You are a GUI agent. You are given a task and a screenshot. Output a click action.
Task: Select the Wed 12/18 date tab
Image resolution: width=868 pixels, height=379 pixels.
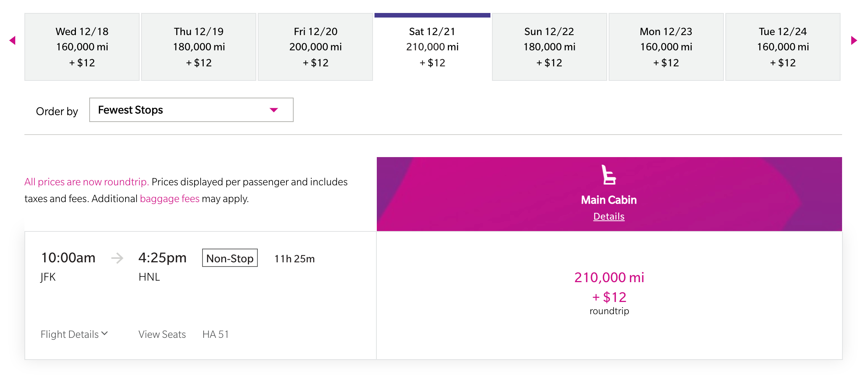(x=82, y=47)
